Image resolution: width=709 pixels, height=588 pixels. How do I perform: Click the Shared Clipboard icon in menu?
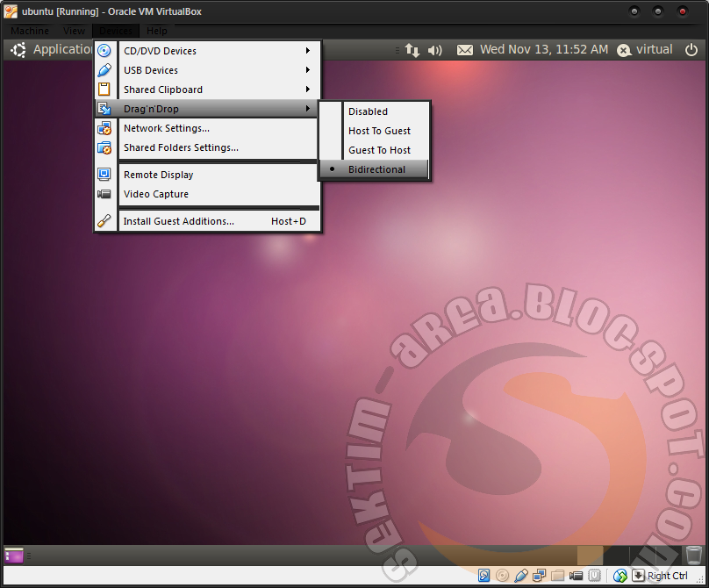pos(104,90)
